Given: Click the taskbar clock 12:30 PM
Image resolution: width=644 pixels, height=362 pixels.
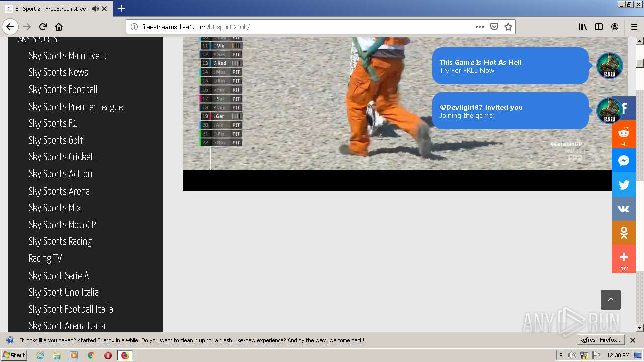Looking at the screenshot, I should (618, 355).
